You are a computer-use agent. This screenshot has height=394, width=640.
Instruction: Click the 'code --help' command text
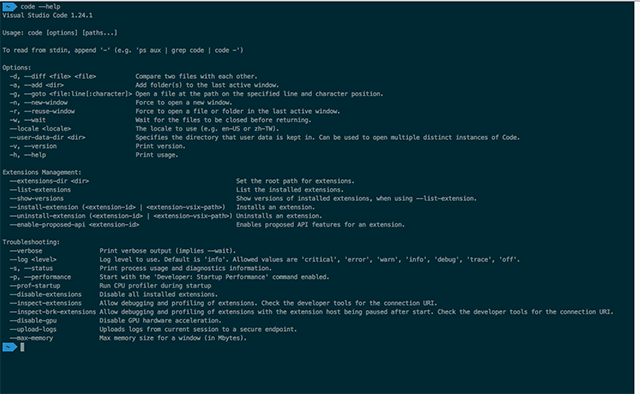40,7
